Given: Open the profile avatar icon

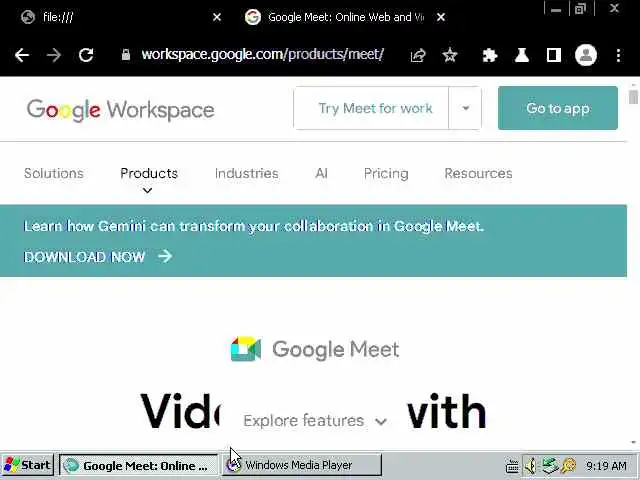Looking at the screenshot, I should [x=586, y=55].
